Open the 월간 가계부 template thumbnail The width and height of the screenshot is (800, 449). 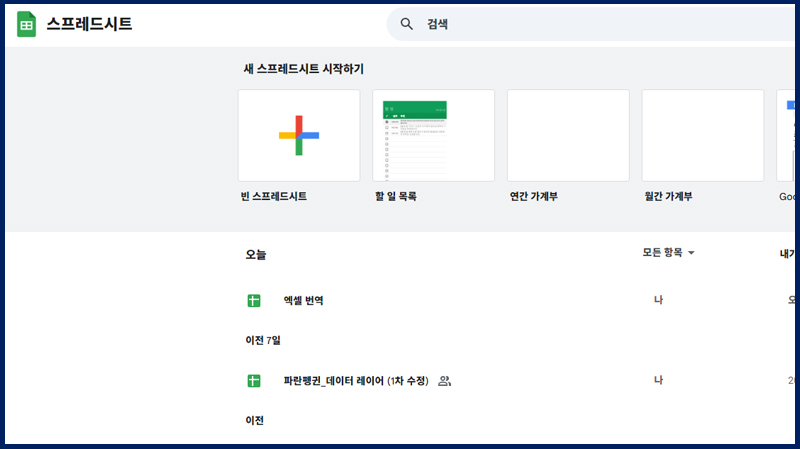[x=703, y=135]
